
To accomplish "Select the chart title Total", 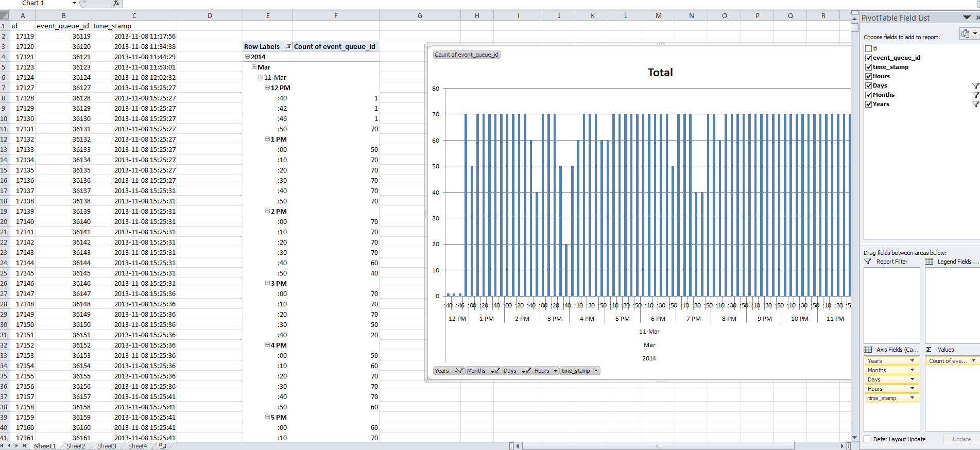I will coord(660,73).
